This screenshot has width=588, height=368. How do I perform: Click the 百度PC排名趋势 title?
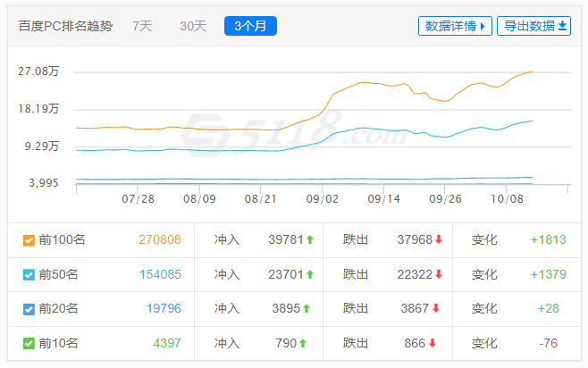[65, 26]
